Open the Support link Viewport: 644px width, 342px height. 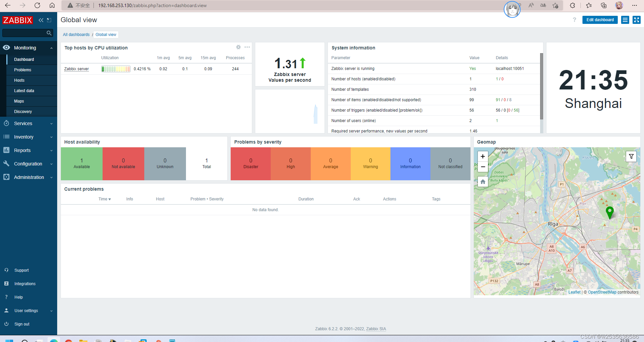22,270
